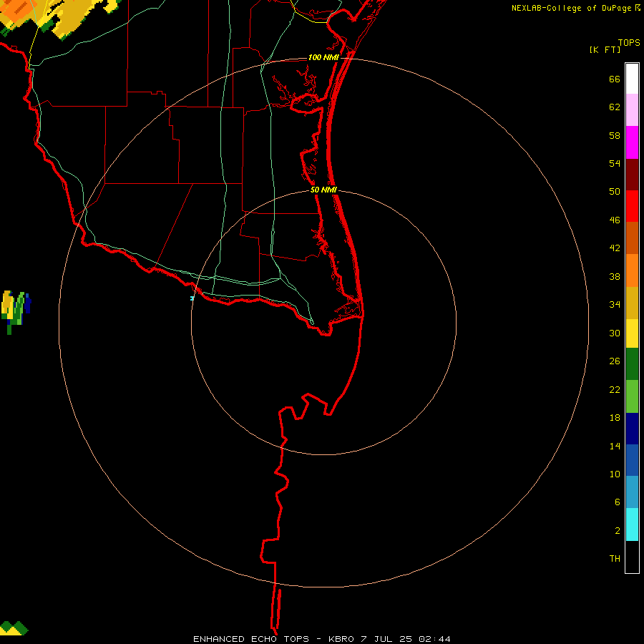Click the 02:44 timestamp in caption
Image resolution: width=644 pixels, height=644 pixels.
coord(434,639)
